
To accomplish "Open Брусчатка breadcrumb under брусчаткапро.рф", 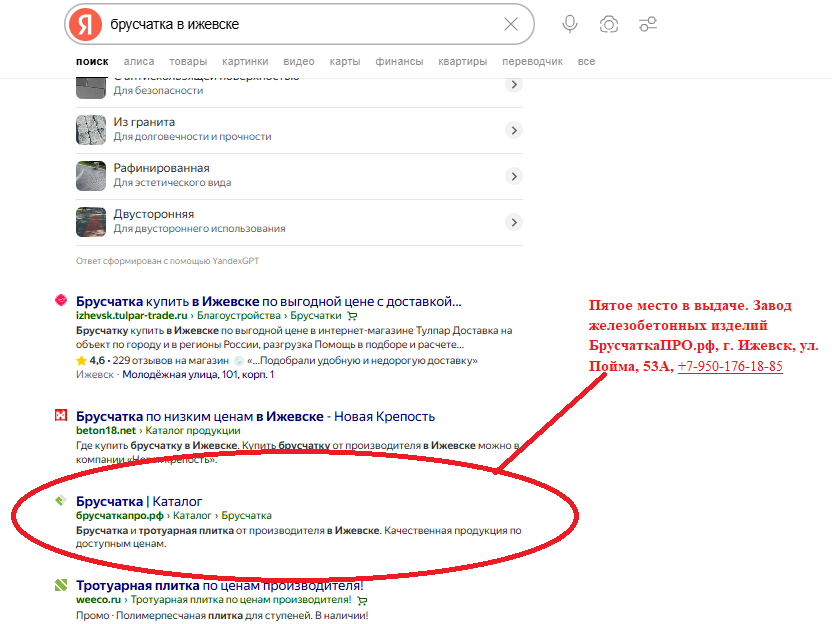I will 246,516.
